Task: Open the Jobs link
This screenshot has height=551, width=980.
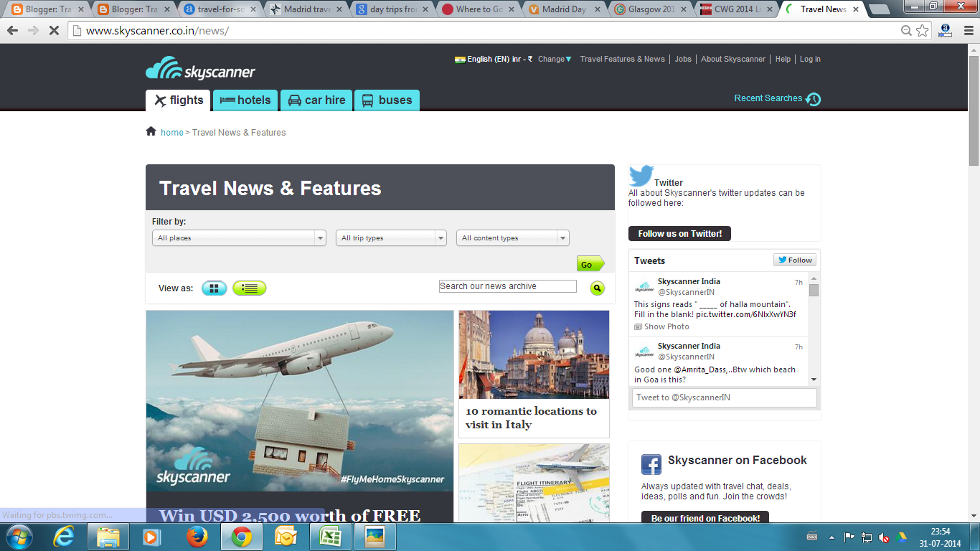Action: pyautogui.click(x=683, y=60)
